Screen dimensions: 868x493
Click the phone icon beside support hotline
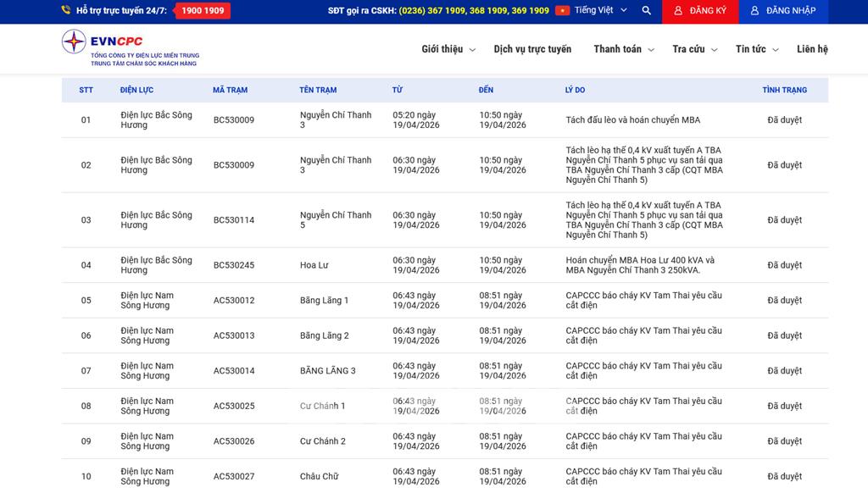66,11
